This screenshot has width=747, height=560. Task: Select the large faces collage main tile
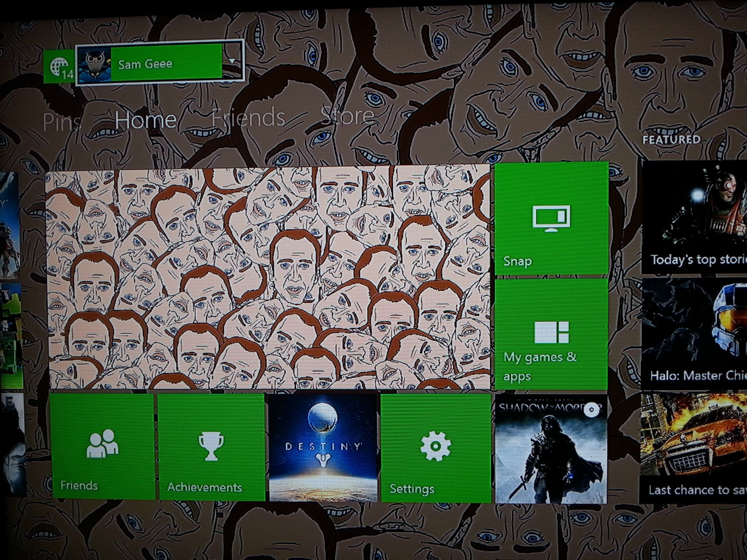point(267,277)
